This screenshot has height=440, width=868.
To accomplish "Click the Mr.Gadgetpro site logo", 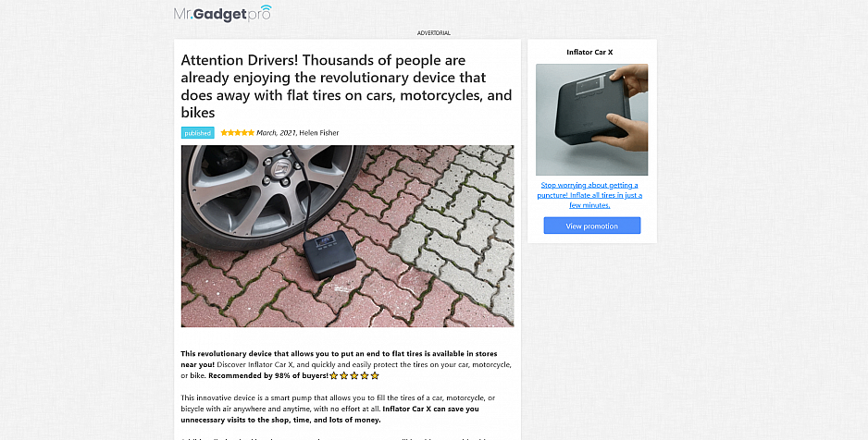I will click(x=222, y=13).
